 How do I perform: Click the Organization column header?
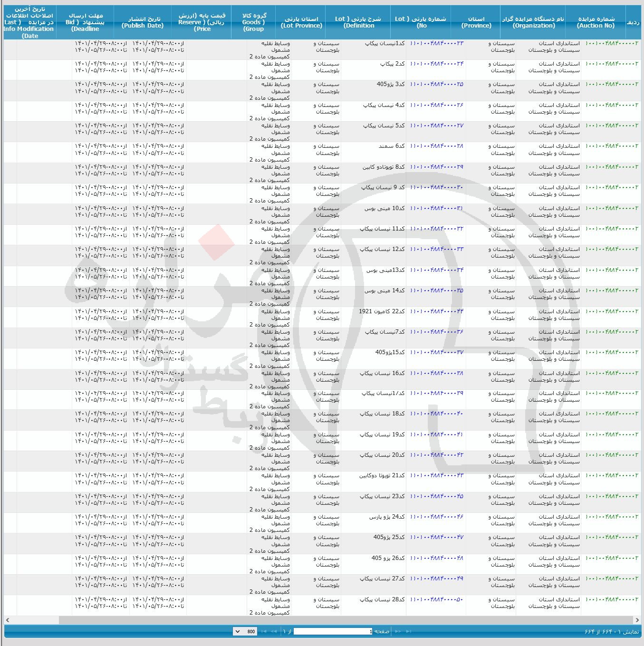[533, 22]
